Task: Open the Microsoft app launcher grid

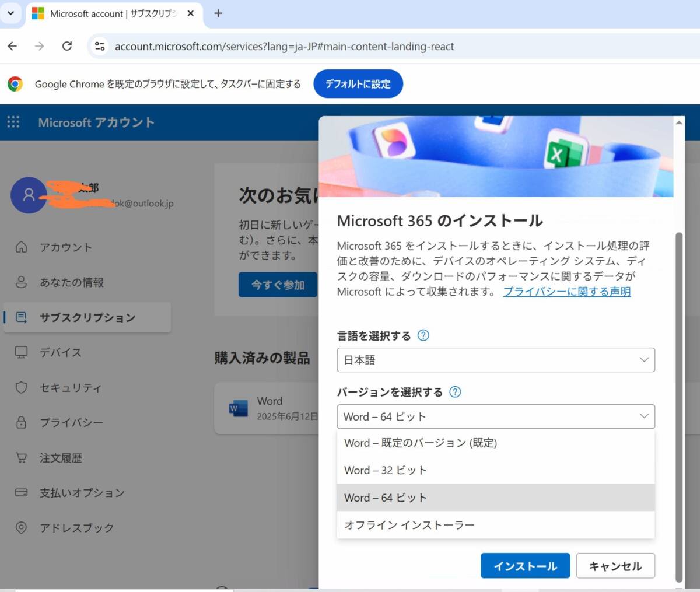Action: click(13, 122)
